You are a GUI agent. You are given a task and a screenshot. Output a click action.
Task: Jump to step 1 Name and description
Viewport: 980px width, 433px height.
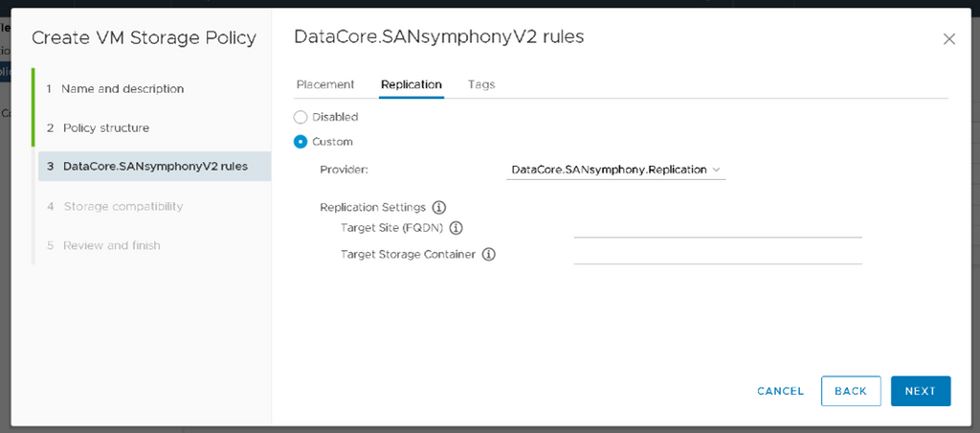(122, 88)
